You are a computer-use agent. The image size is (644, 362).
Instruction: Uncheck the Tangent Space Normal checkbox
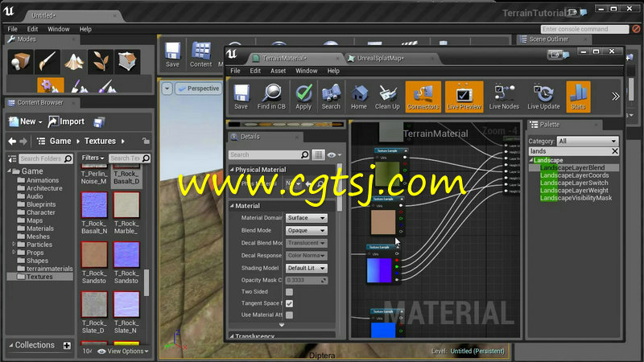click(x=290, y=303)
